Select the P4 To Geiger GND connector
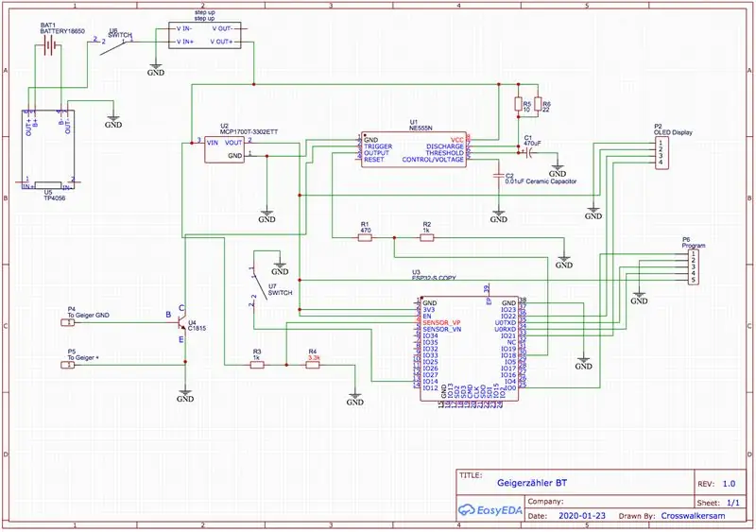The image size is (756, 532). (67, 322)
